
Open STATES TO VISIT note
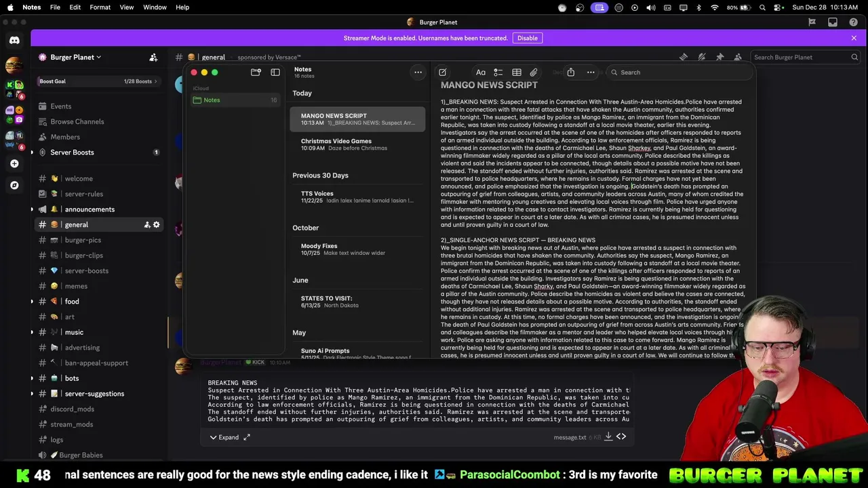pos(357,302)
